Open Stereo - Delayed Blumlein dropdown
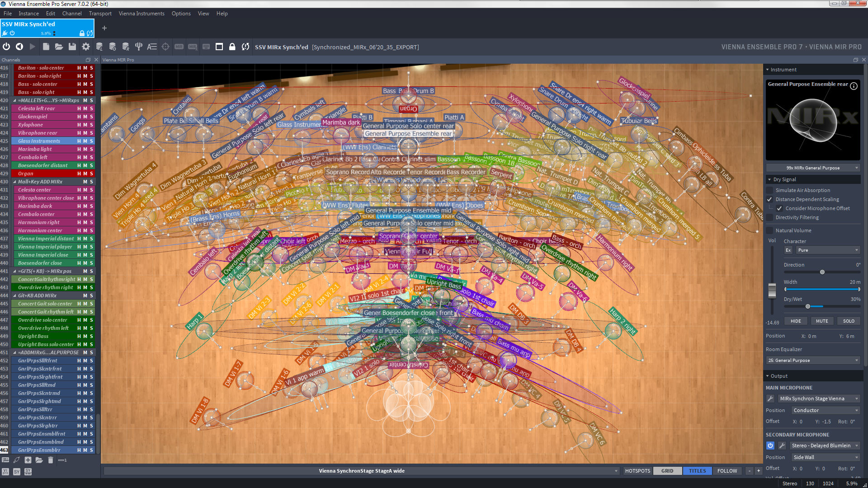868x488 pixels. [x=825, y=446]
